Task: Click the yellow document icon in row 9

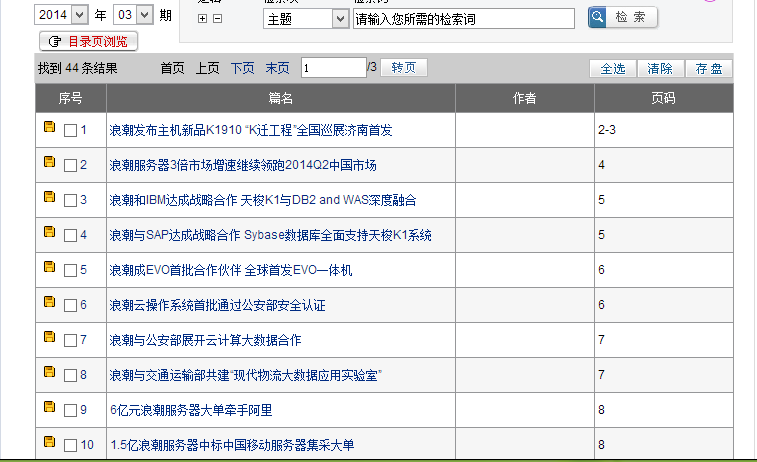Action: (x=49, y=406)
